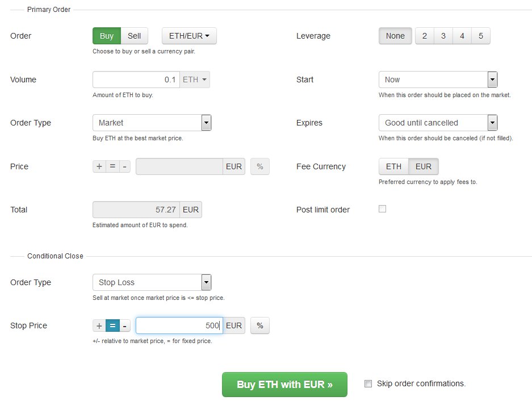Choose None for leverage
The image size is (532, 405).
[395, 36]
